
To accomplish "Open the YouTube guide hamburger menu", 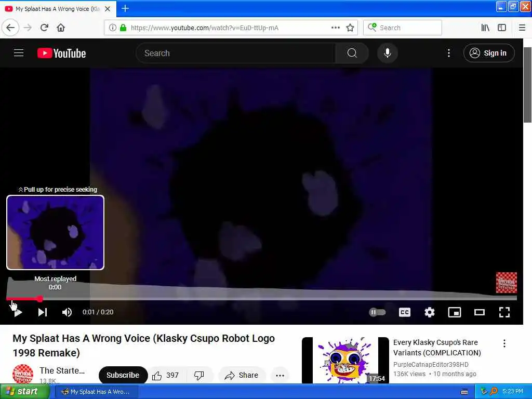I will [19, 53].
